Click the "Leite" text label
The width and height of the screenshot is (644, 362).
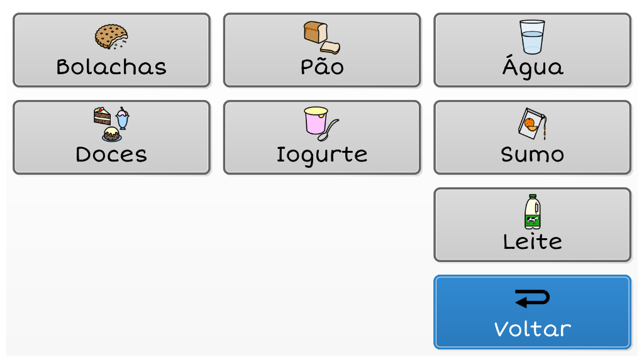pyautogui.click(x=532, y=242)
